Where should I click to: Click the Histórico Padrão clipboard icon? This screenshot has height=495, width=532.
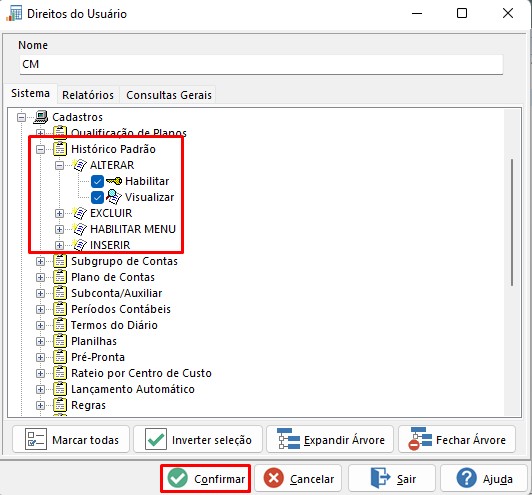click(x=60, y=149)
